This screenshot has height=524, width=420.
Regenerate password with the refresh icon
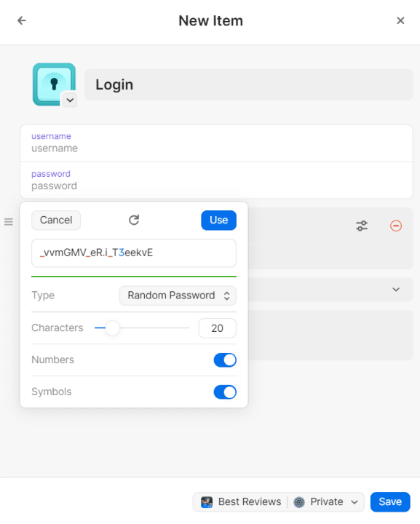click(x=134, y=220)
